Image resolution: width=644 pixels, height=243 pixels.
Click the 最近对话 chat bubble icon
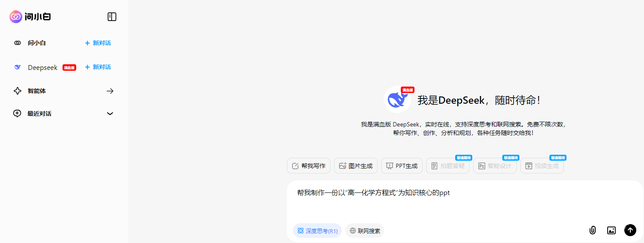coord(17,114)
